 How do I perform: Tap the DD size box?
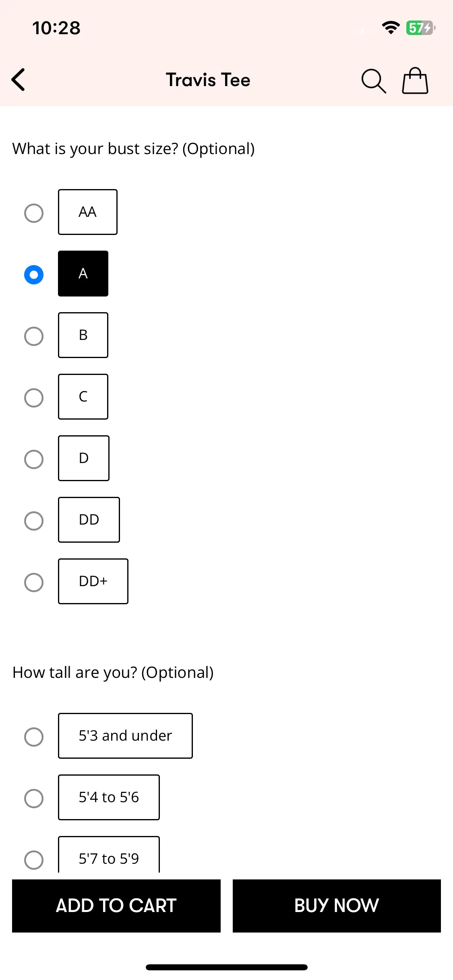89,520
